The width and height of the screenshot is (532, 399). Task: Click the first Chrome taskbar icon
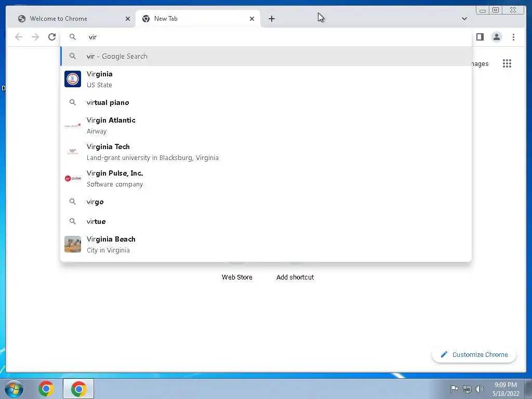click(46, 389)
